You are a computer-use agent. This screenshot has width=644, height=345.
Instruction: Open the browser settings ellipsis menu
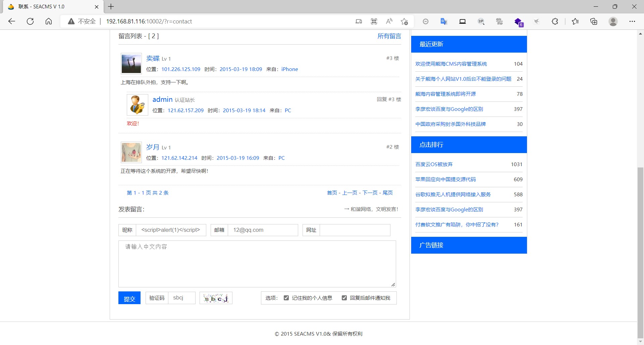coord(632,21)
